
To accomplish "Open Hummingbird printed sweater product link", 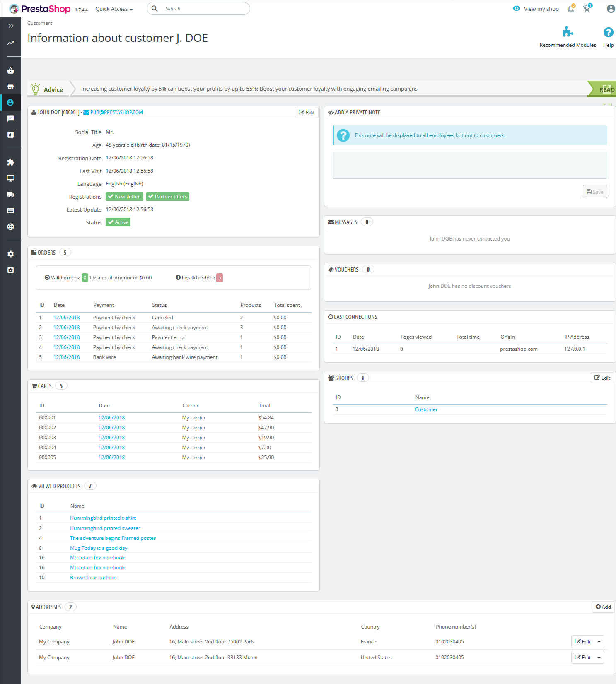I will click(105, 528).
